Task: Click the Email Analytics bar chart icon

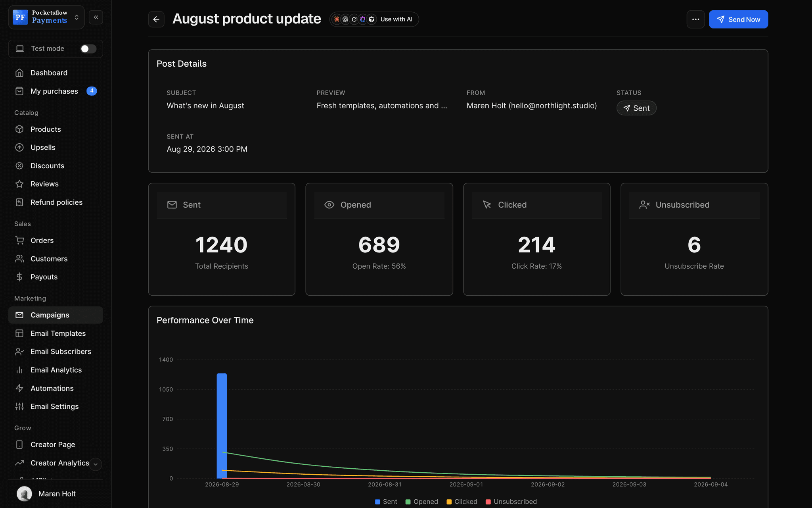Action: click(19, 370)
